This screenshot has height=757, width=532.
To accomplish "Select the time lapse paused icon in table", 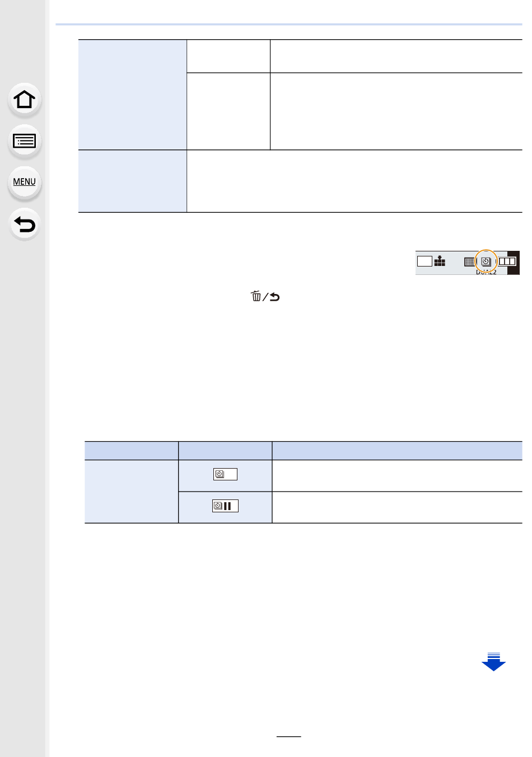I will pos(225,506).
